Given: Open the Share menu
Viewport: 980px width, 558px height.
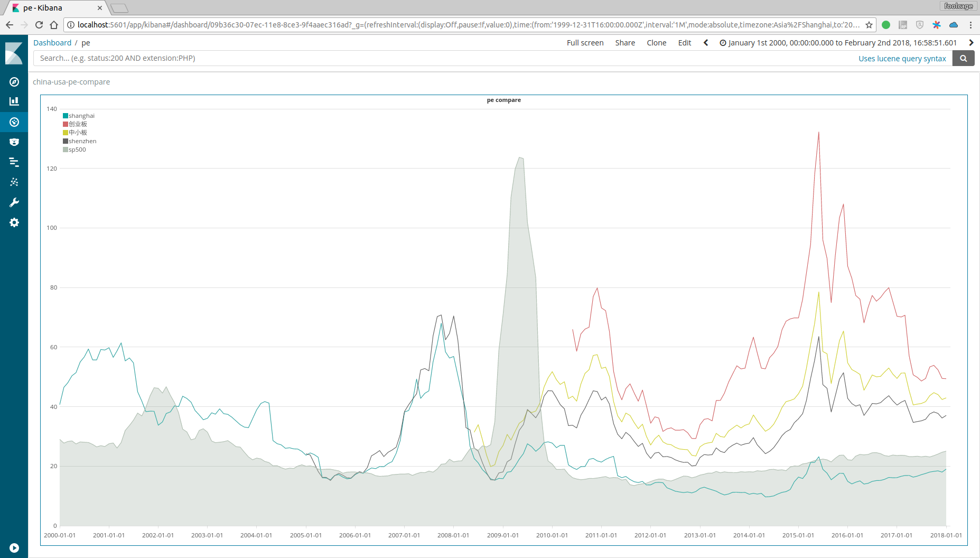Looking at the screenshot, I should click(625, 43).
